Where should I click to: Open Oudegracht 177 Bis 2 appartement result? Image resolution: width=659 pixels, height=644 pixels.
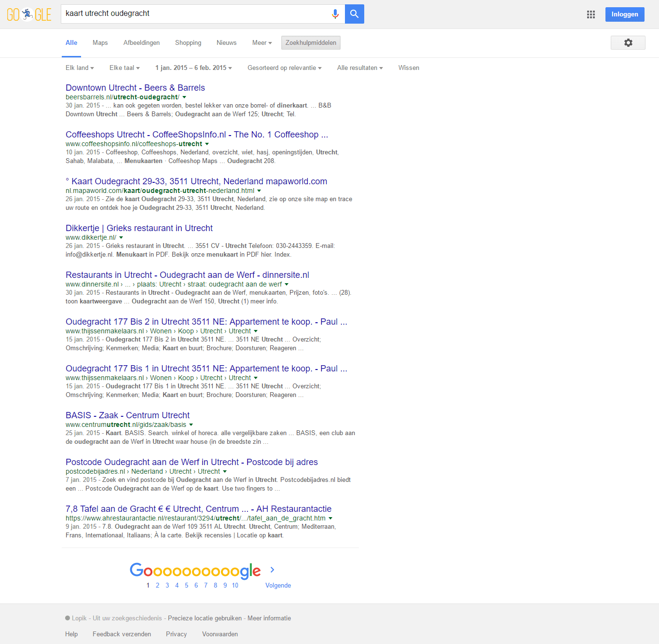tap(206, 322)
